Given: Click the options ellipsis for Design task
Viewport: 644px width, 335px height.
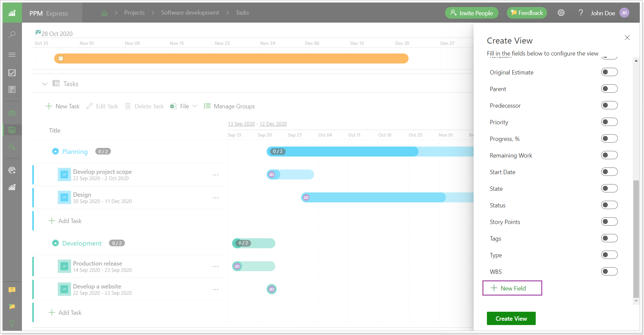Looking at the screenshot, I should coord(216,197).
